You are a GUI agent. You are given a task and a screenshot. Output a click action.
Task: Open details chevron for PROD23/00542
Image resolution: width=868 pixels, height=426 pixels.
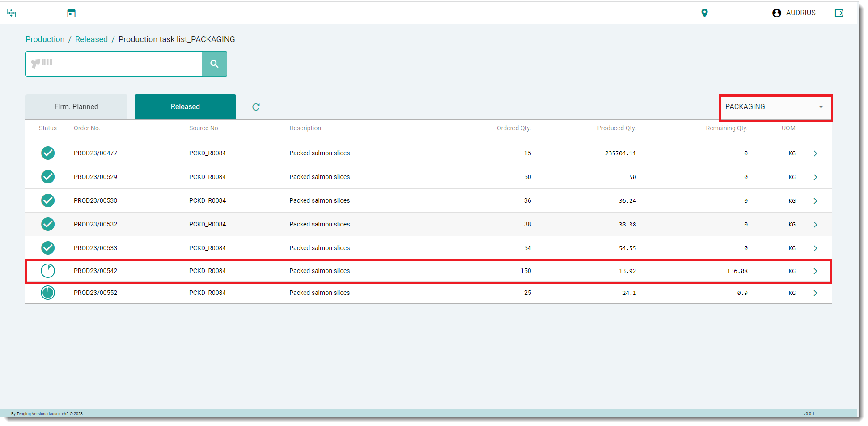coord(815,271)
